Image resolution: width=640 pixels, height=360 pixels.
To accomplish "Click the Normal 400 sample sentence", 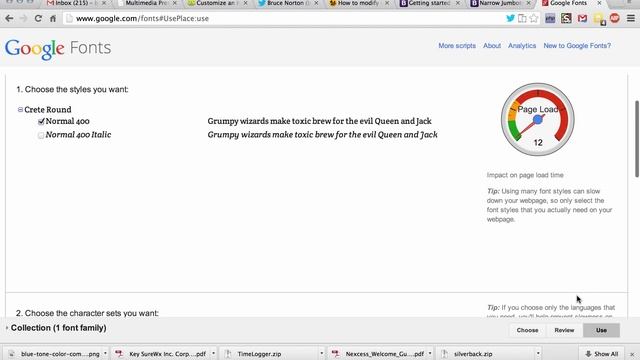I will pos(319,121).
